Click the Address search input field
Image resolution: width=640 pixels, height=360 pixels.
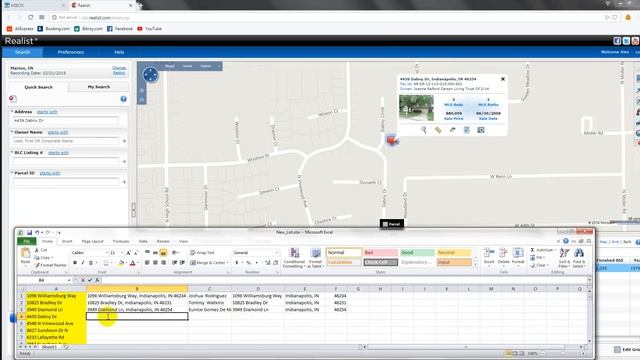pyautogui.click(x=65, y=120)
